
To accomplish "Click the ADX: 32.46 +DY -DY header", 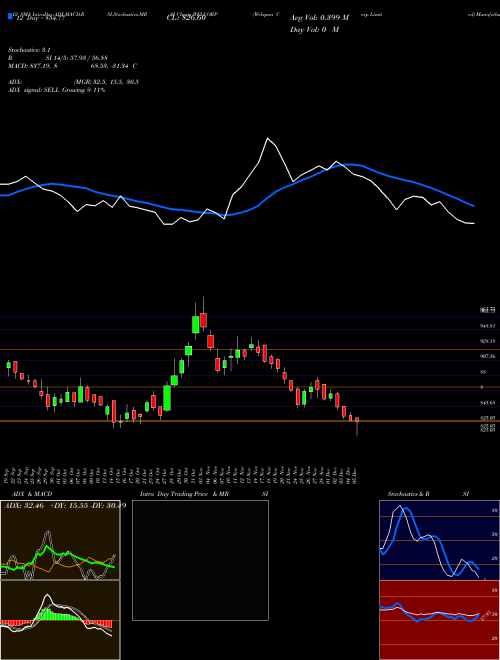I will coord(65,505).
